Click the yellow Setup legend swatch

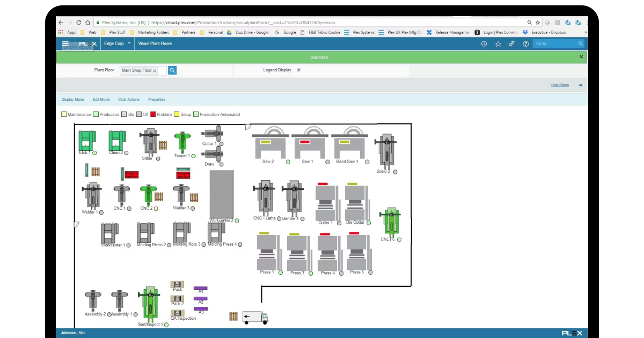(177, 114)
